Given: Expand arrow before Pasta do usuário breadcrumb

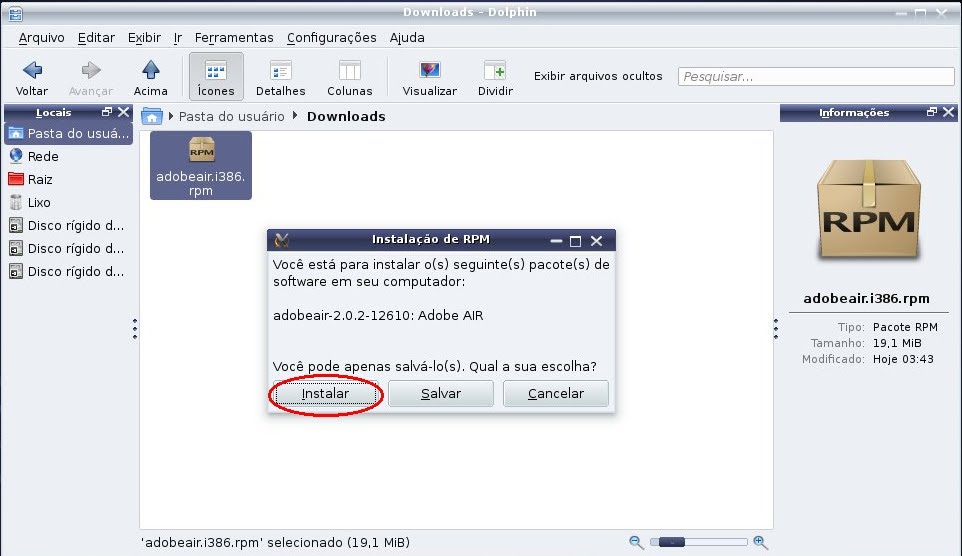Looking at the screenshot, I should click(x=171, y=116).
